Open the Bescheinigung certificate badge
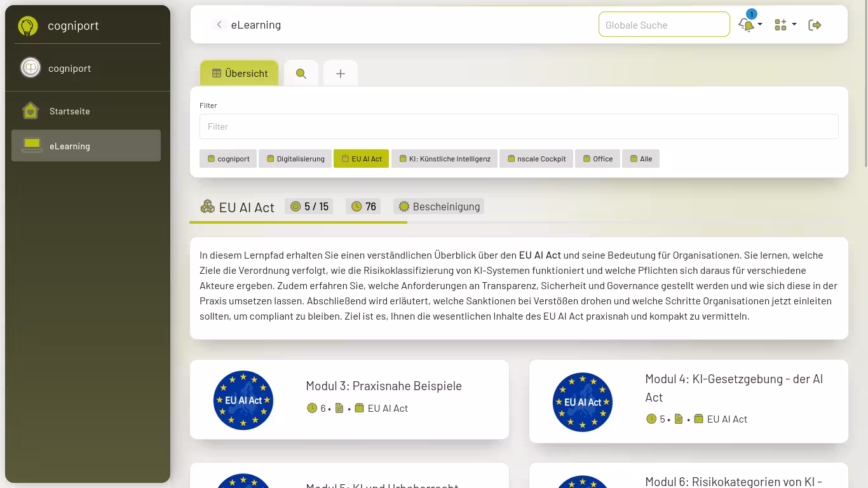 point(439,207)
